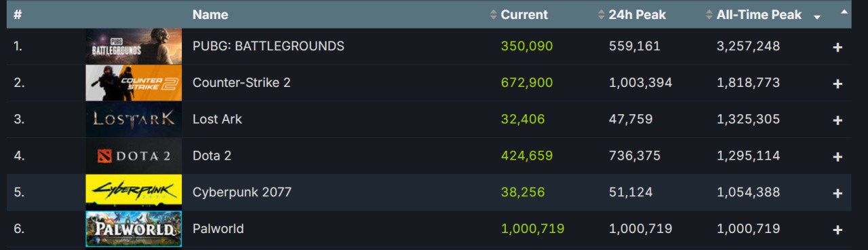Open the Palworld game name link

218,229
